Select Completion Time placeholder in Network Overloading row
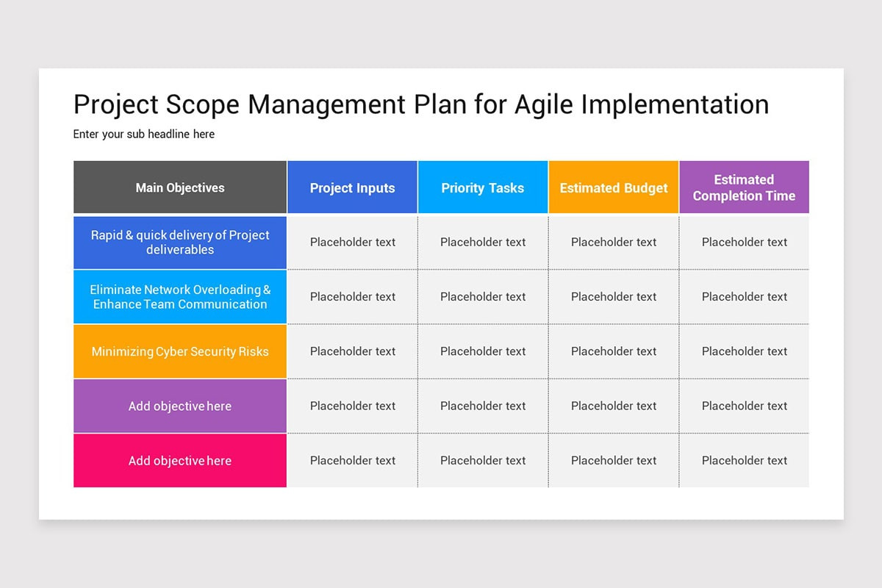The width and height of the screenshot is (882, 588). pyautogui.click(x=745, y=297)
